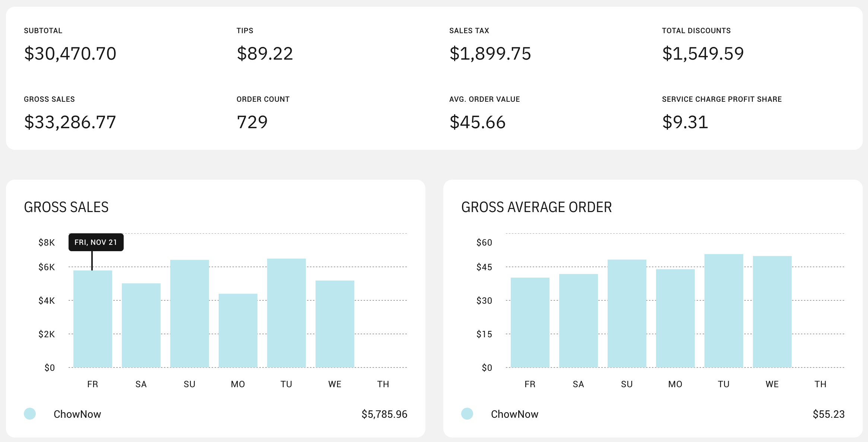
Task: Click the Friday bar in Gross Sales chart
Action: (x=92, y=319)
